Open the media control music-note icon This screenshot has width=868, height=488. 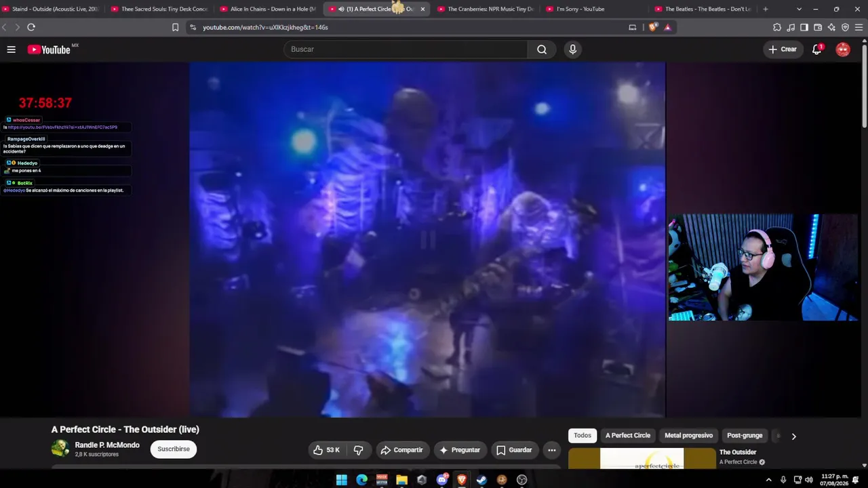pyautogui.click(x=791, y=27)
